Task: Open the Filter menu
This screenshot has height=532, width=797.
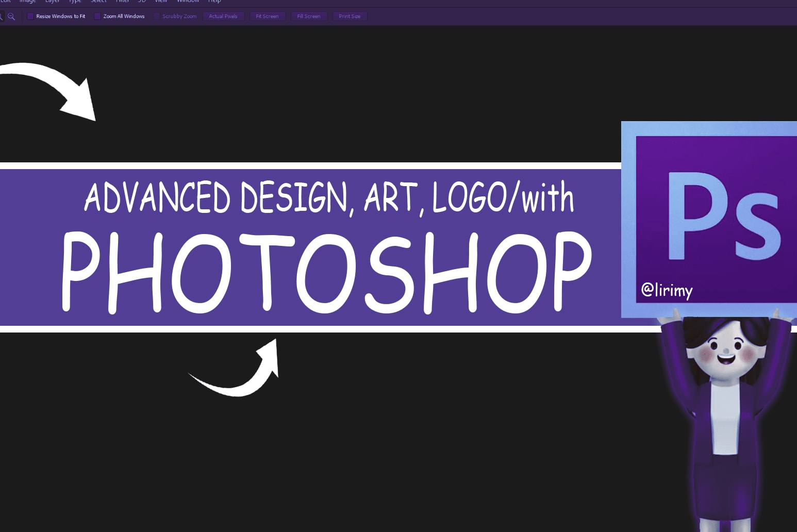Action: [122, 2]
